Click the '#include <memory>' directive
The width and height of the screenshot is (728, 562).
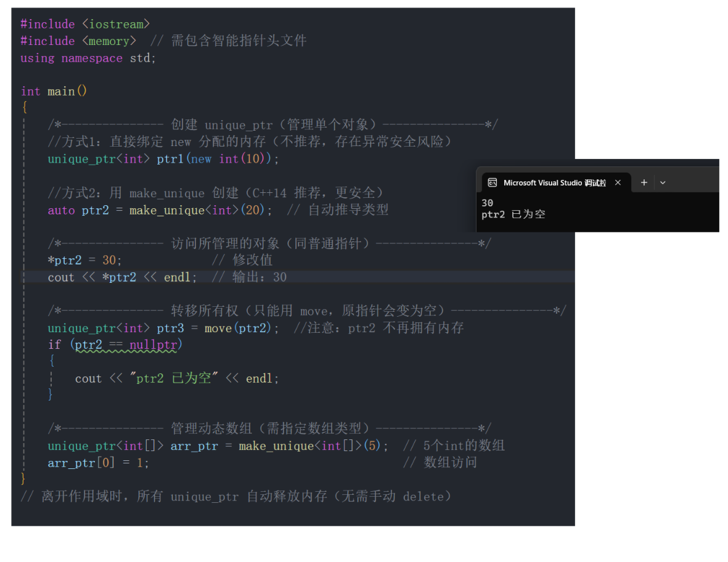click(x=78, y=41)
